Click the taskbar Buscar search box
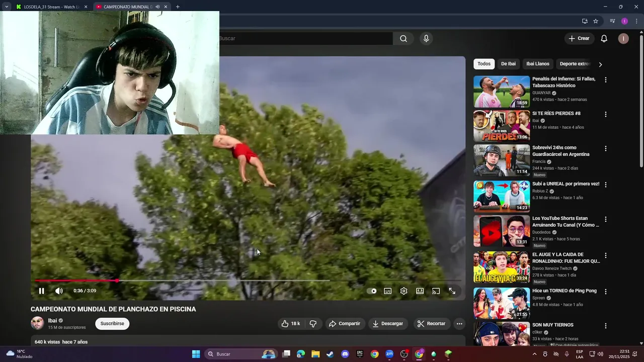Image resolution: width=644 pixels, height=362 pixels. (x=242, y=354)
